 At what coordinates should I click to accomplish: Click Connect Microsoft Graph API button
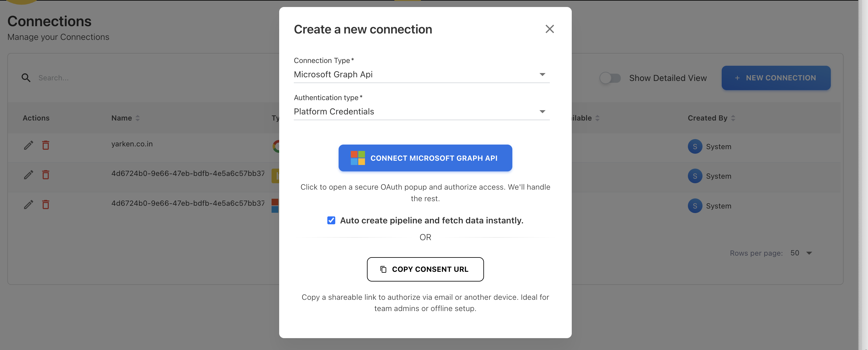point(425,158)
